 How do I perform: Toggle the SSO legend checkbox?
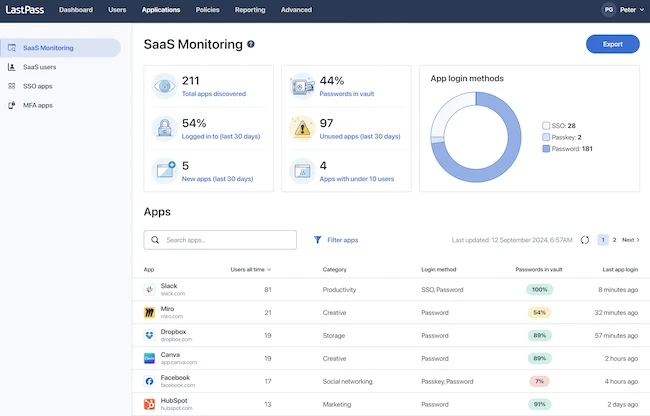[x=546, y=126]
